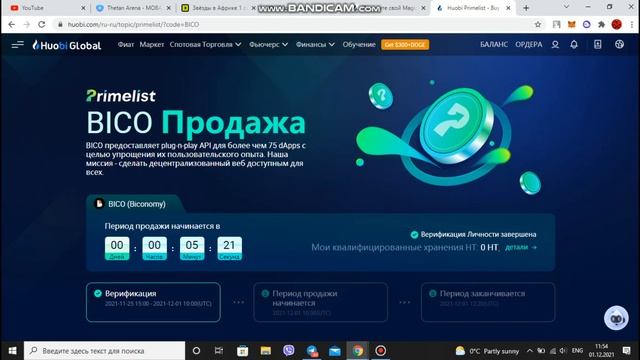Open Microsoft Store from taskbar

[x=242, y=351]
